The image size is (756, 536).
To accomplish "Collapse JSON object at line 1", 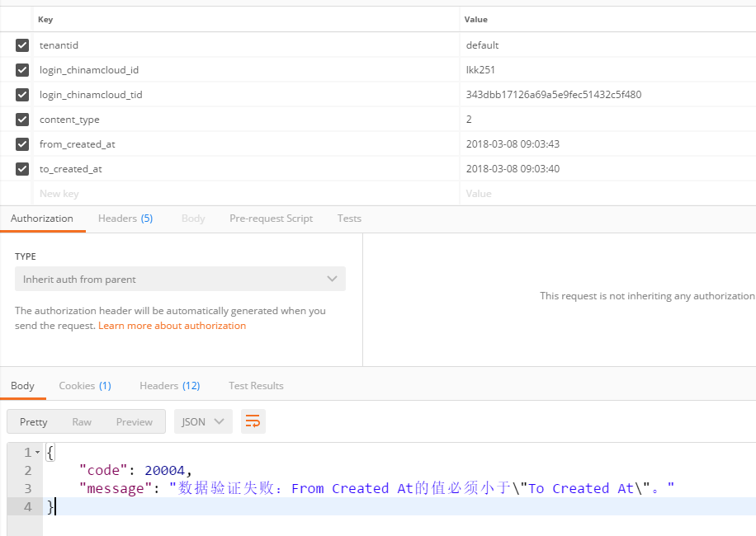I will coord(38,452).
